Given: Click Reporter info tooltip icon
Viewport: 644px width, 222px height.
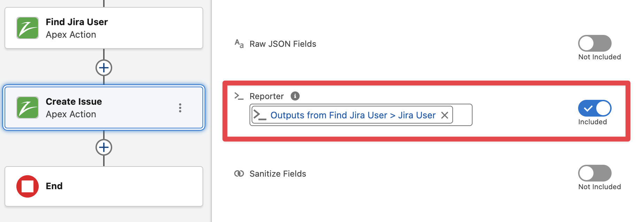Looking at the screenshot, I should (295, 96).
